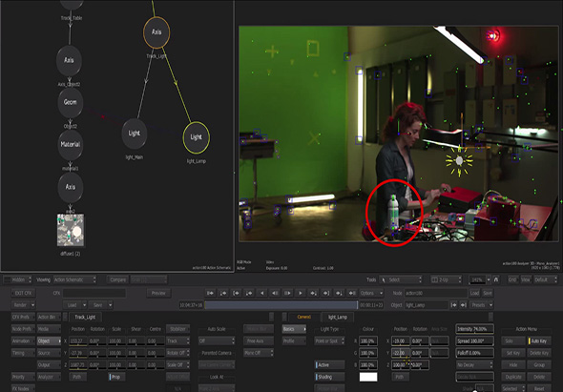The image size is (563, 392).
Task: Select the light_Lamp node in schematic
Action: [196, 137]
